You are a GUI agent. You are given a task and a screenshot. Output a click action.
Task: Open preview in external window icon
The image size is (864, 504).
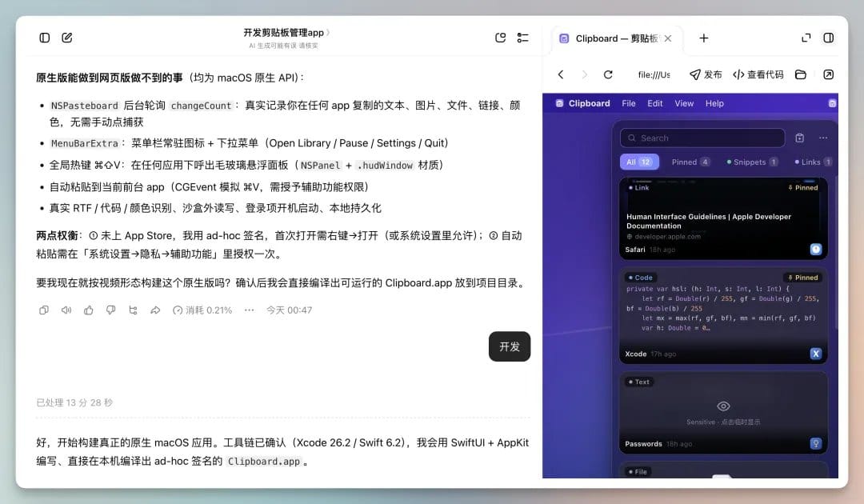point(828,74)
